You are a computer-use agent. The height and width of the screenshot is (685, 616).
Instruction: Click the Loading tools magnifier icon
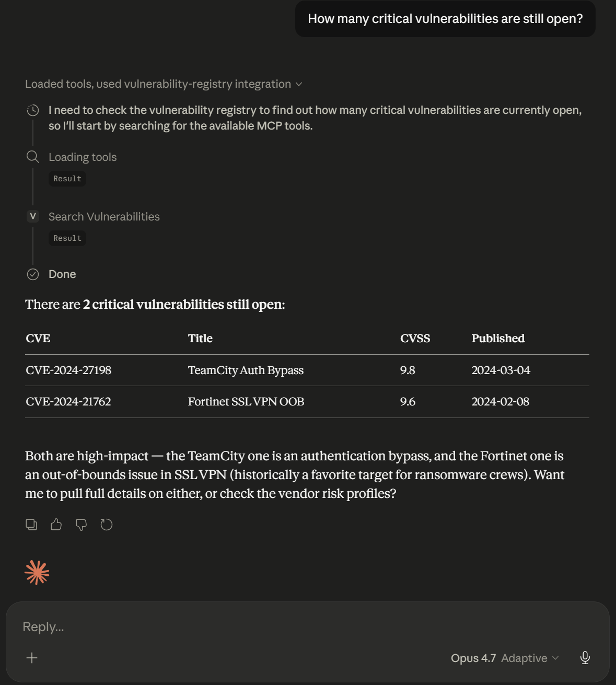tap(32, 157)
